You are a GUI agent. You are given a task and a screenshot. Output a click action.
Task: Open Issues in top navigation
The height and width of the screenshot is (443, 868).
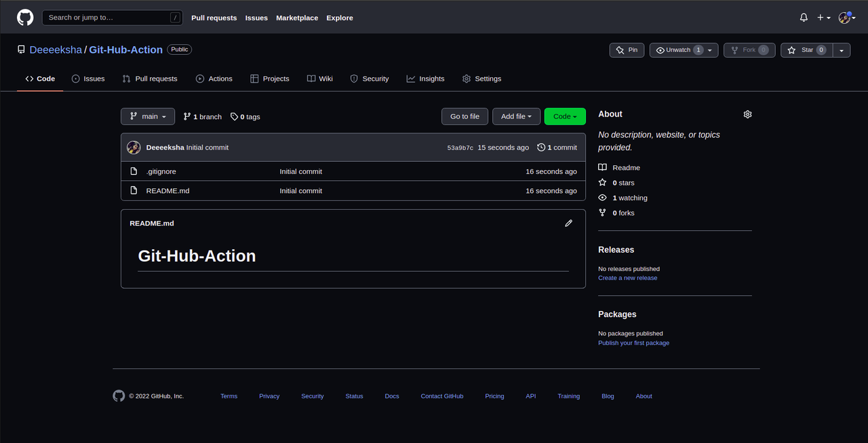point(256,18)
